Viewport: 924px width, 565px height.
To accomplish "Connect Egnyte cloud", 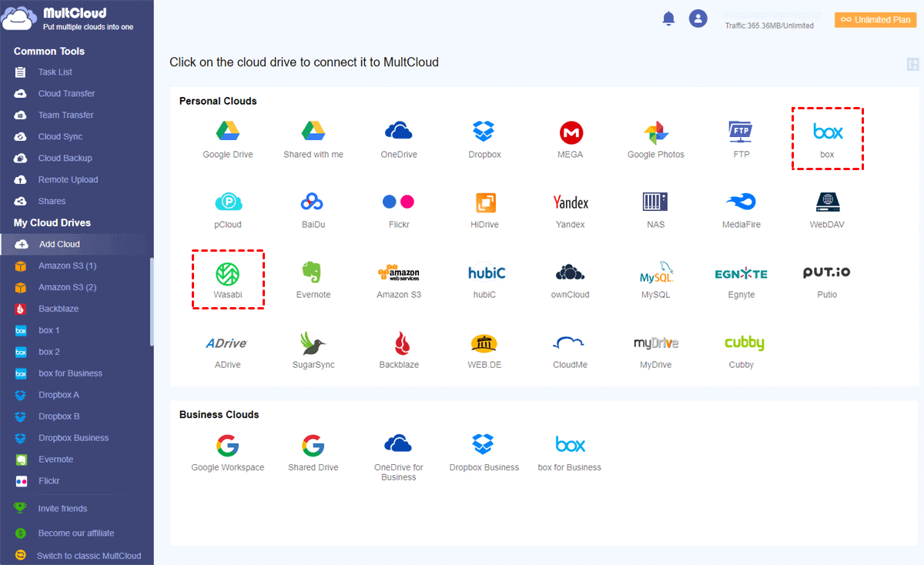I will point(742,280).
